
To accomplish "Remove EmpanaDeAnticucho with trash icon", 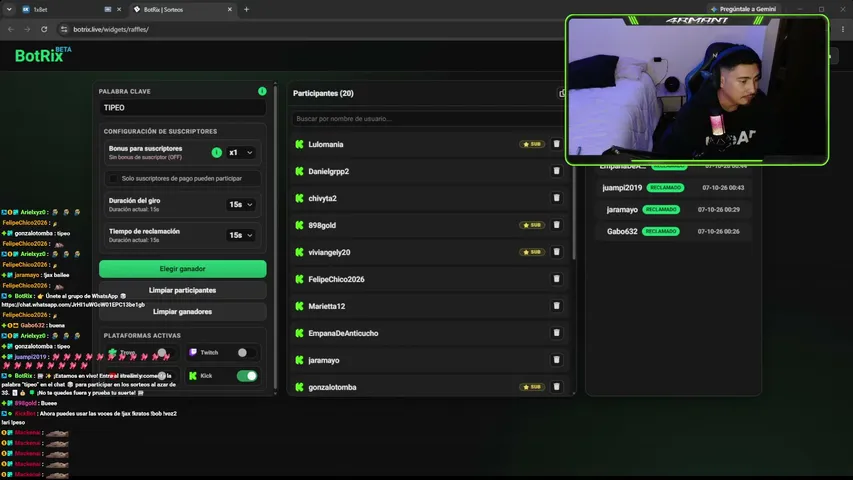I will [556, 333].
